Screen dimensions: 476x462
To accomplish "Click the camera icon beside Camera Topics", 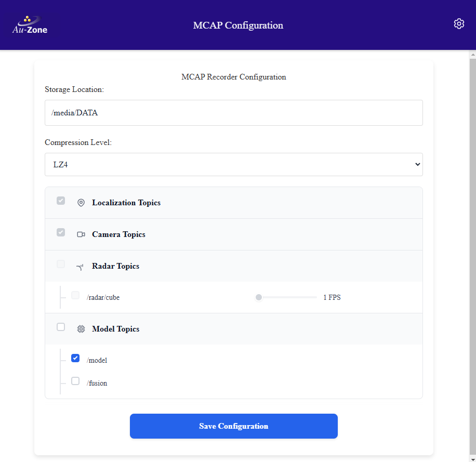I will [x=81, y=234].
